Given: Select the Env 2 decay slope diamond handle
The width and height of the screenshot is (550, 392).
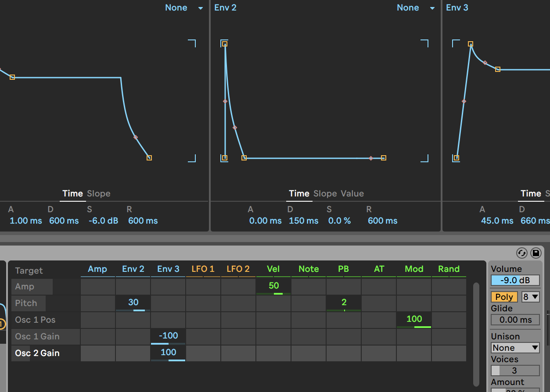Looking at the screenshot, I should coord(235,128).
